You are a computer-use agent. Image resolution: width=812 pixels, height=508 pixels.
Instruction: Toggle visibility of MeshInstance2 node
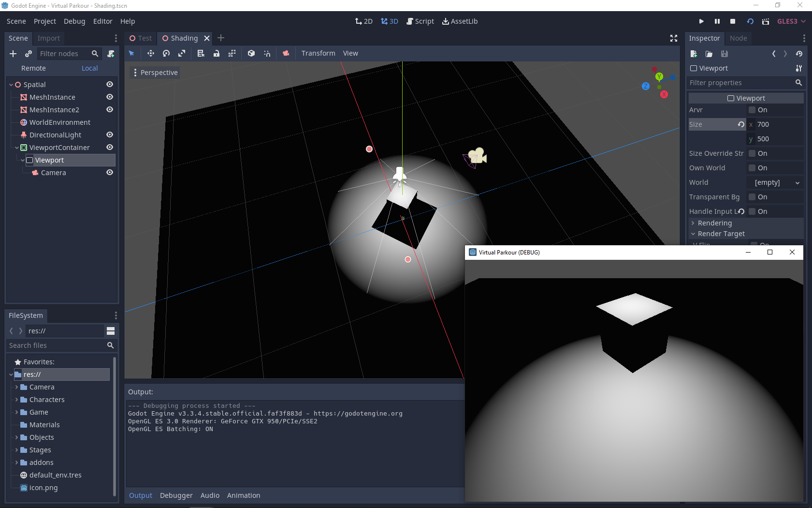[110, 109]
